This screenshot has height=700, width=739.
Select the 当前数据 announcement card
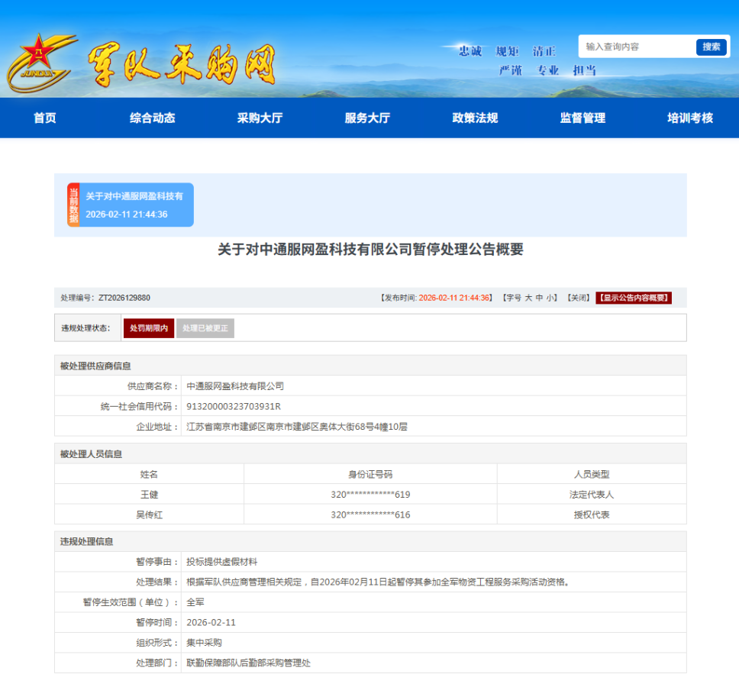pos(131,205)
